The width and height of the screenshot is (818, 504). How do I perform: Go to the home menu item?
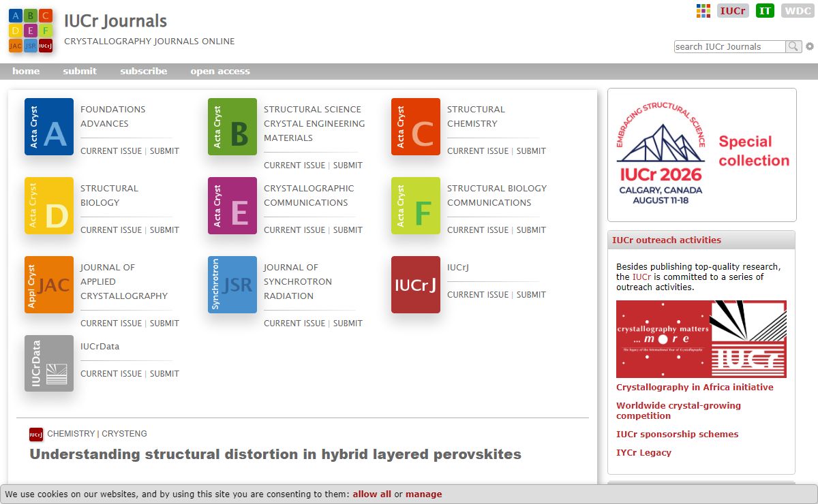tap(26, 71)
